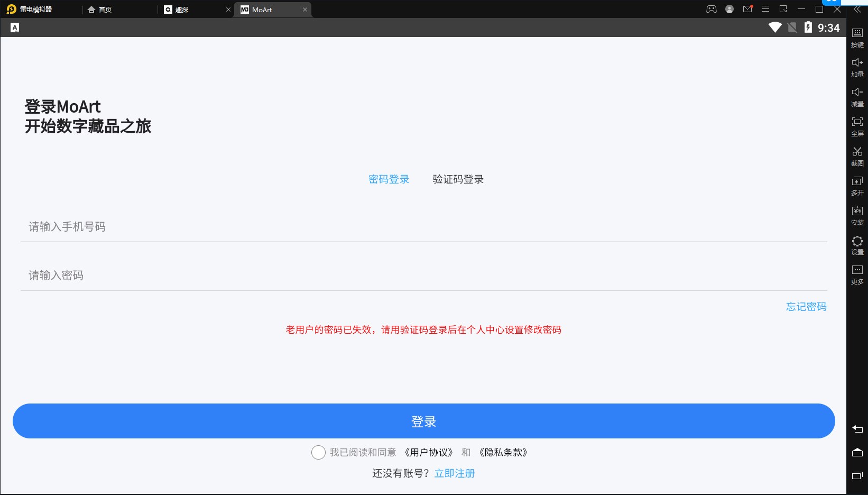Focus the 请输入密码 password field

coord(424,276)
